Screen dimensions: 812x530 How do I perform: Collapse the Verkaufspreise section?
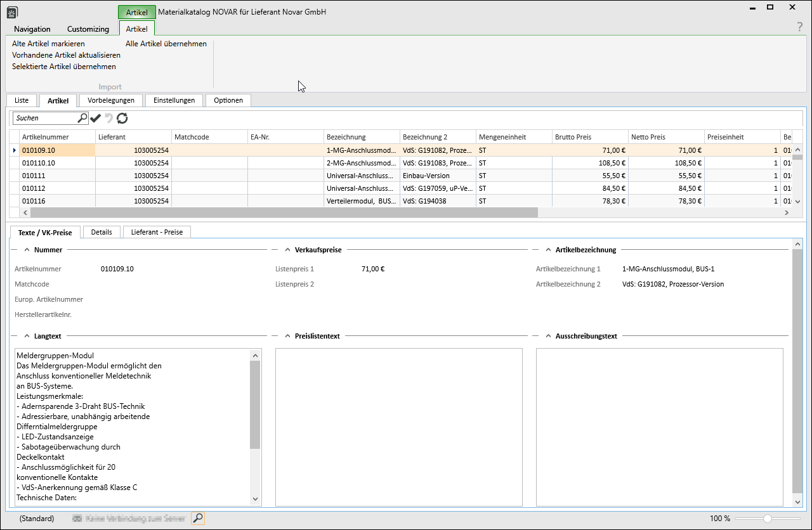[x=287, y=250]
